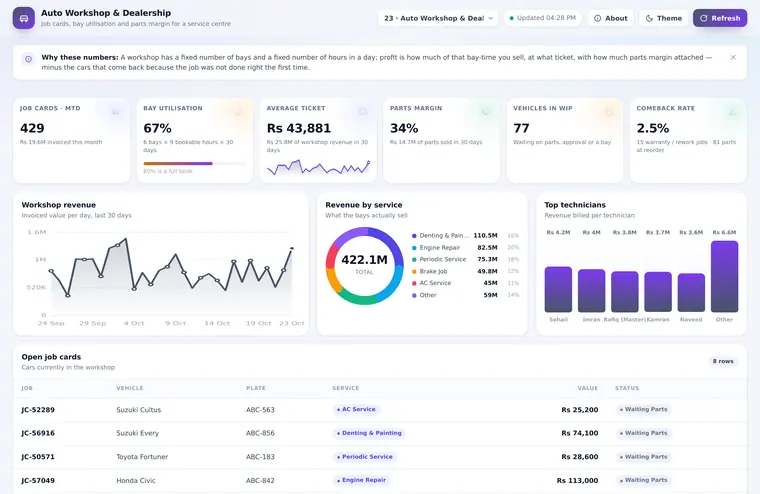Screen dimensions: 760x494
Task: Sort by the STATUS column header
Action: click(627, 388)
